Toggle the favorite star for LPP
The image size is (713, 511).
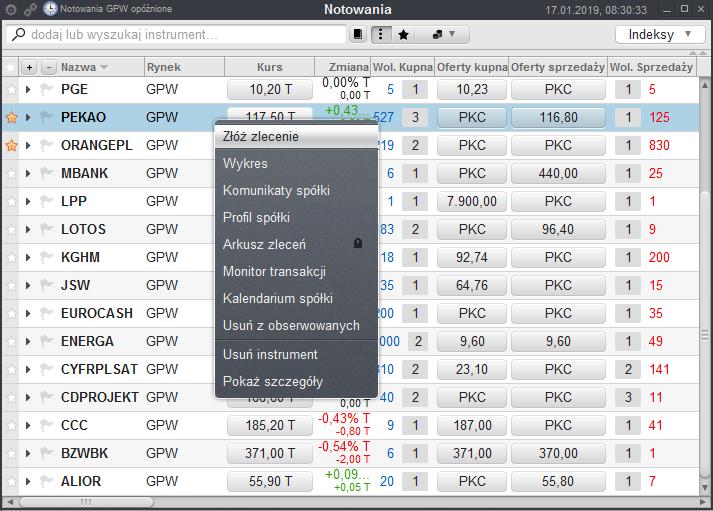11,201
